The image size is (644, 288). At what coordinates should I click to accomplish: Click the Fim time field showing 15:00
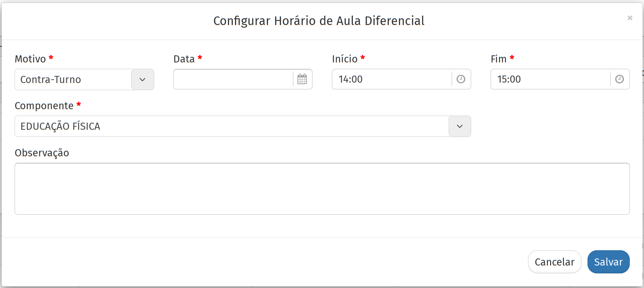[550, 79]
